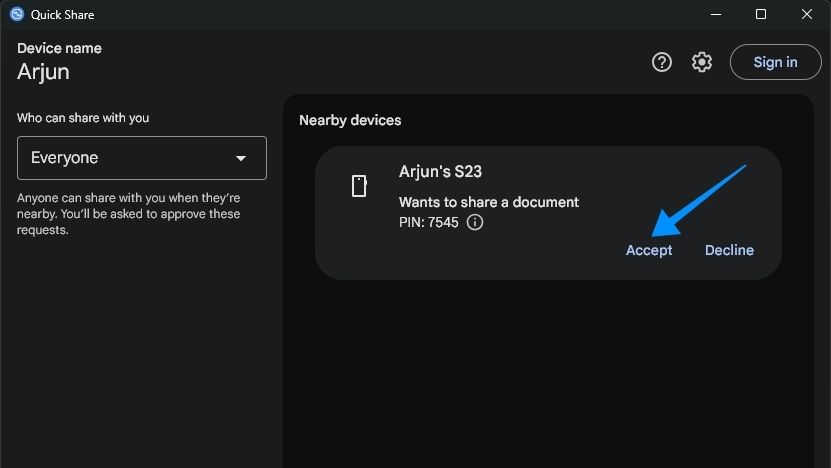Click the 'Nearby devices' heading
This screenshot has width=831, height=468.
350,120
